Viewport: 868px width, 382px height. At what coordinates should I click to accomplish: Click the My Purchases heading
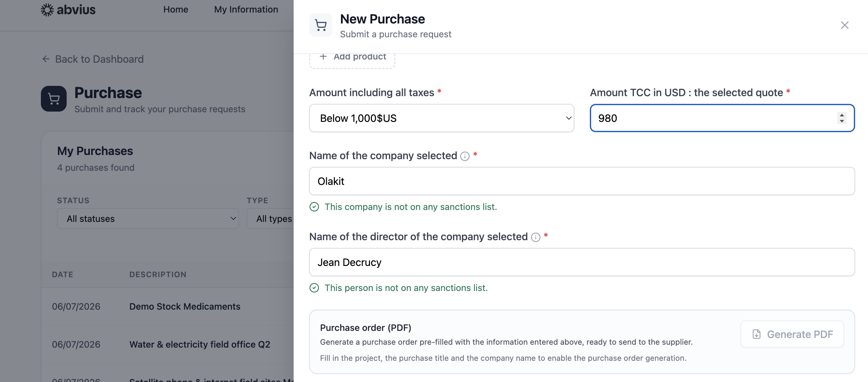95,151
